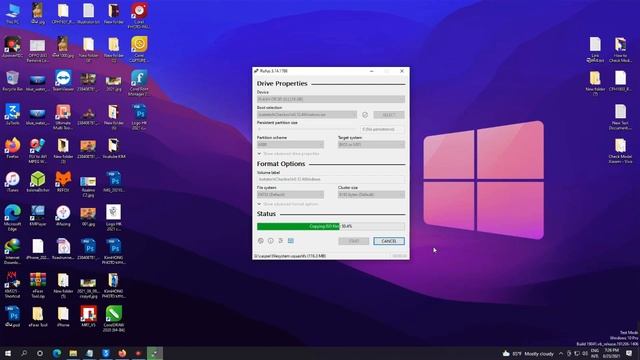This screenshot has width=640, height=360.
Task: Open File Explorer from the taskbar
Action: tap(73, 353)
